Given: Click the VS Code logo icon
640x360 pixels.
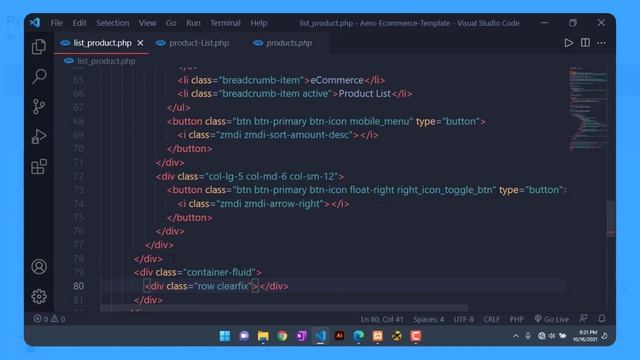Looking at the screenshot, I should coord(35,23).
